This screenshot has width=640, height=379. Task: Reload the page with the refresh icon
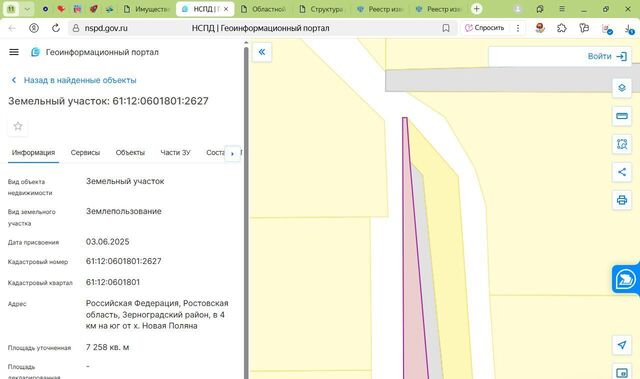56,28
